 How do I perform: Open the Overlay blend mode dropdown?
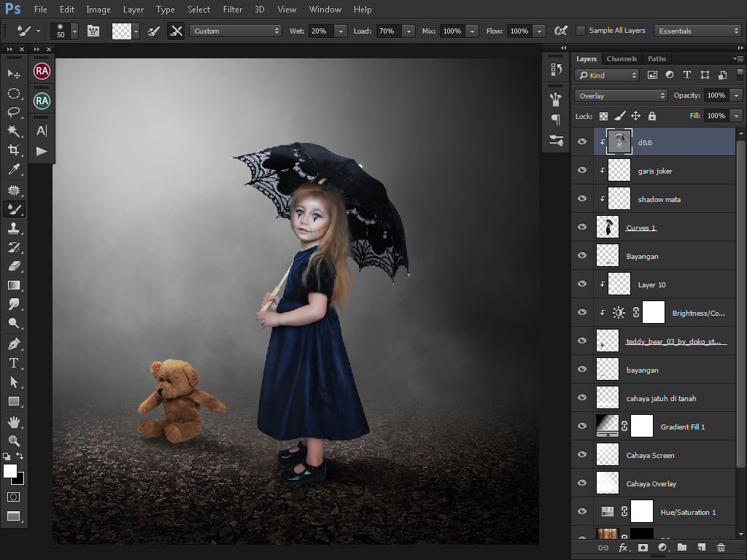click(621, 96)
